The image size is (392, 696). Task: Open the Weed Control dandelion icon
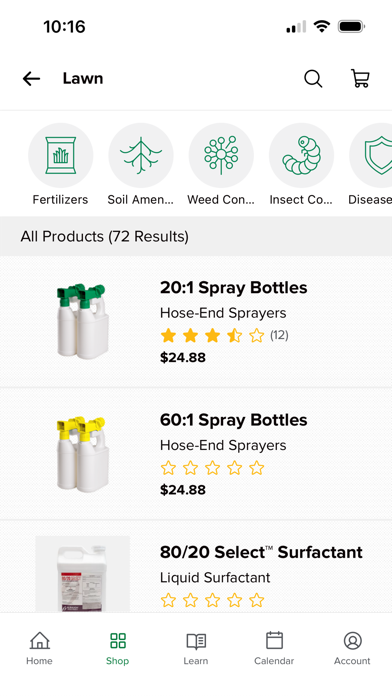coord(221,155)
